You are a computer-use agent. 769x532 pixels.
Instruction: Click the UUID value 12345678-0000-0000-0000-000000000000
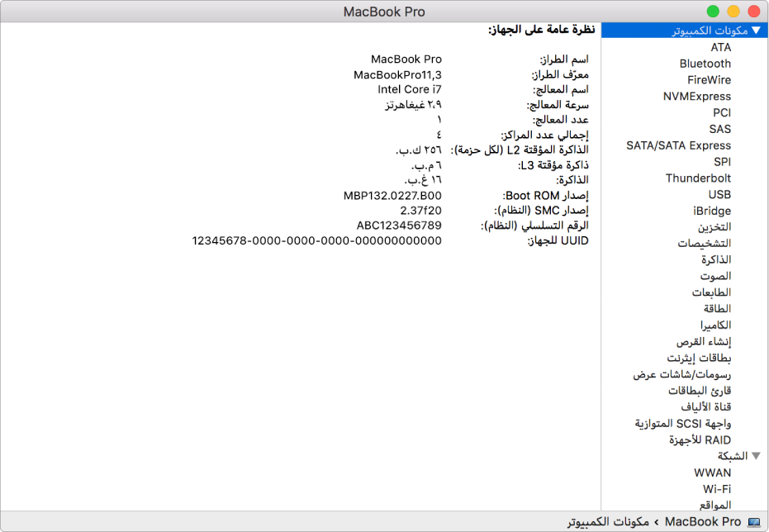pos(317,240)
